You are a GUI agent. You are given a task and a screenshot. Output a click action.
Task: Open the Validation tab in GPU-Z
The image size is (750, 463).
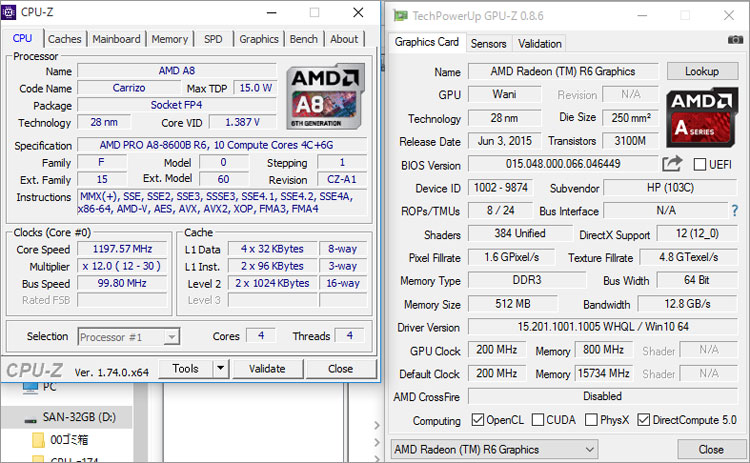coord(540,44)
